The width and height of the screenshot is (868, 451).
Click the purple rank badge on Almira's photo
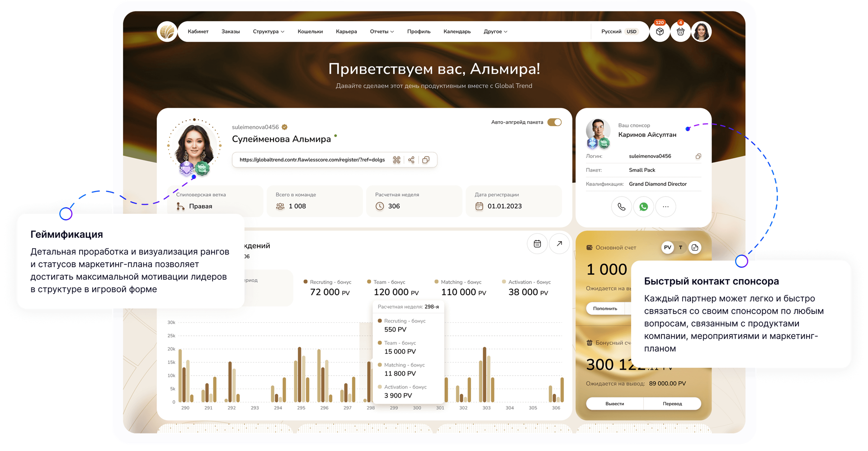click(x=186, y=169)
